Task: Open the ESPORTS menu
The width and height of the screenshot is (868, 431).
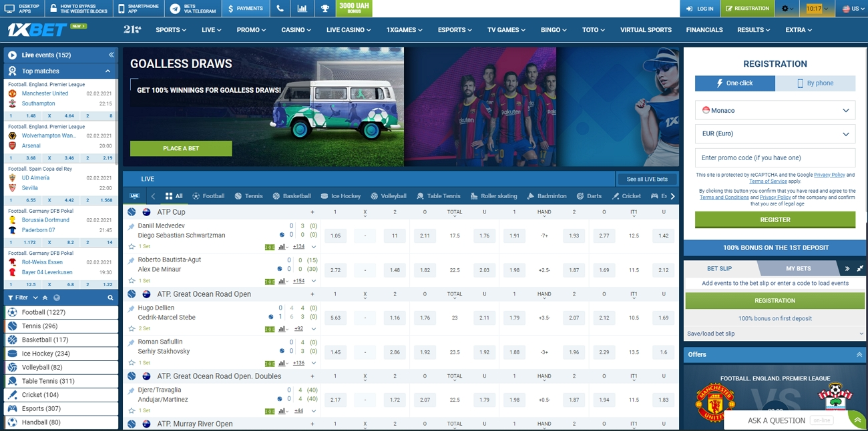Action: click(x=455, y=30)
